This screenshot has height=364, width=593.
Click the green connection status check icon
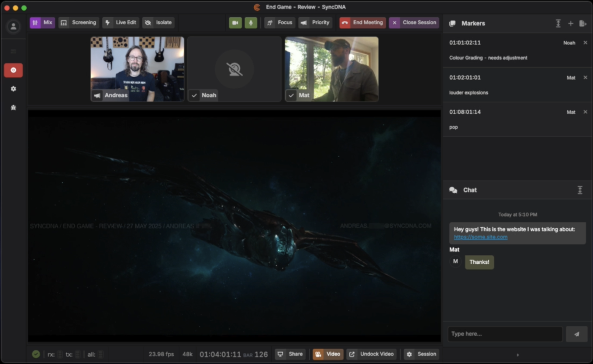tap(36, 354)
